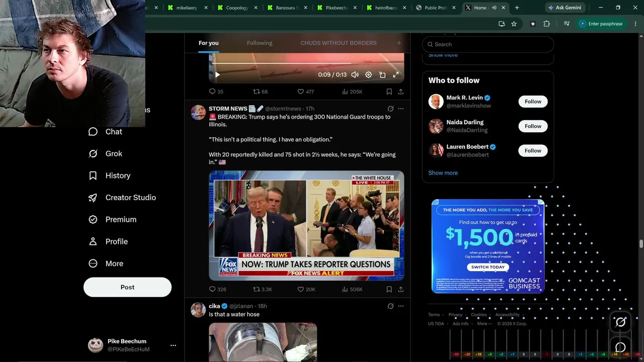Open Ask Gemini in the browser
The width and height of the screenshot is (644, 362).
click(565, 8)
